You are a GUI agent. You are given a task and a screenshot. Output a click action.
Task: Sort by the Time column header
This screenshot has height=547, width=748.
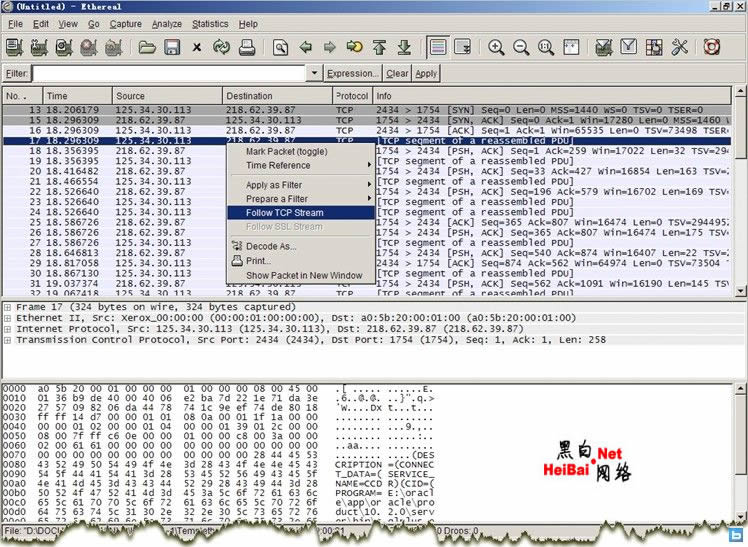pos(78,96)
